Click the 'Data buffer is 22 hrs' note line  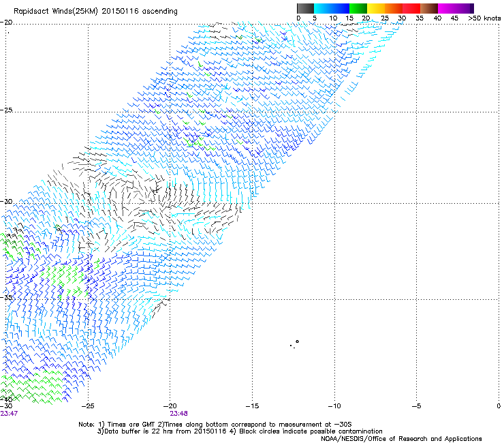[240, 431]
